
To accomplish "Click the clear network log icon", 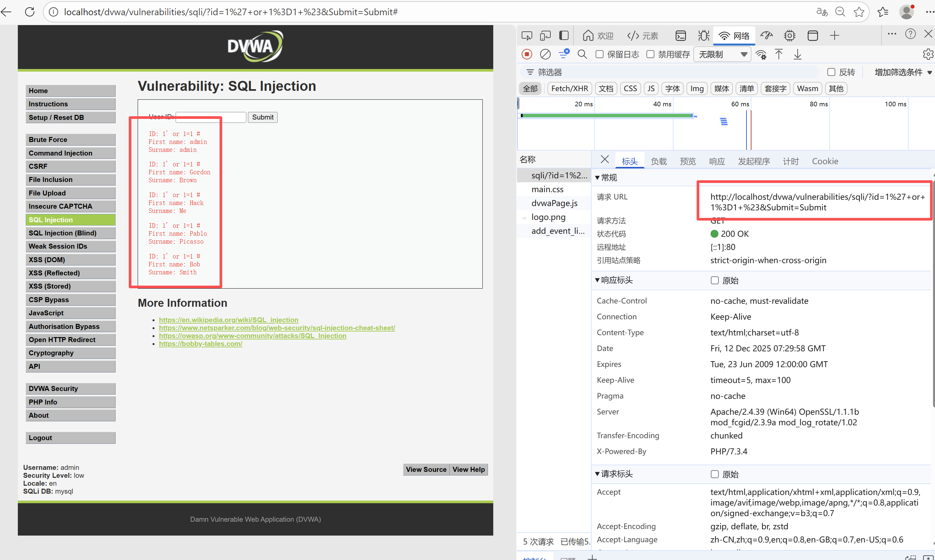I will [x=545, y=54].
